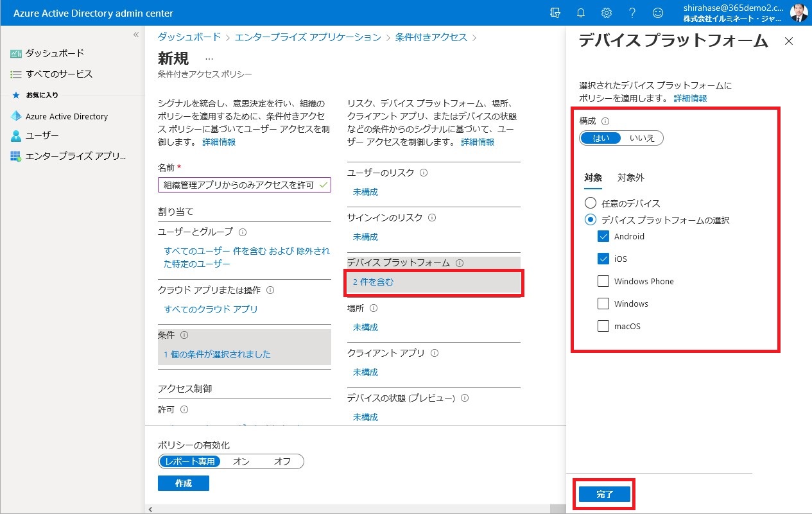The width and height of the screenshot is (812, 514).
Task: Click the 名前 policy name input field
Action: tap(245, 185)
